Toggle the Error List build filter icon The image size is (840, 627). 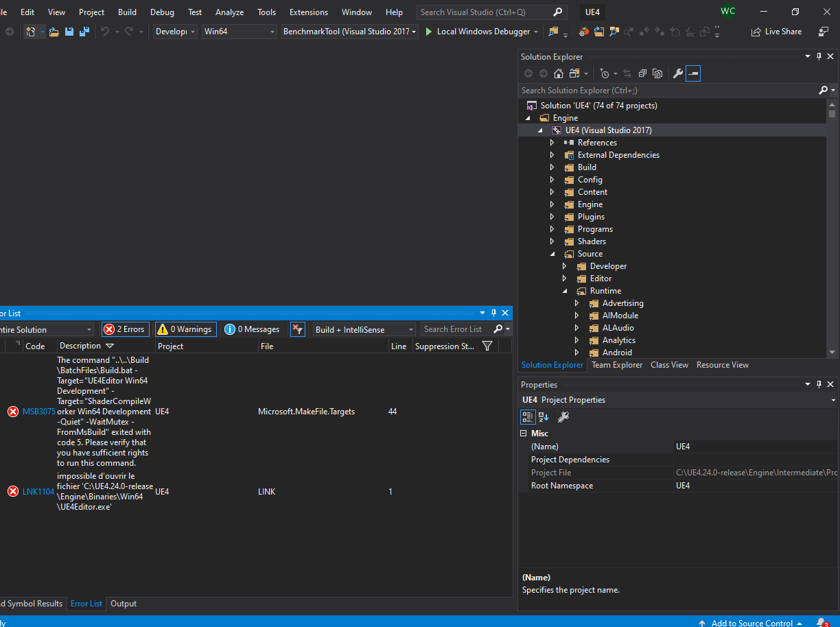pyautogui.click(x=298, y=329)
